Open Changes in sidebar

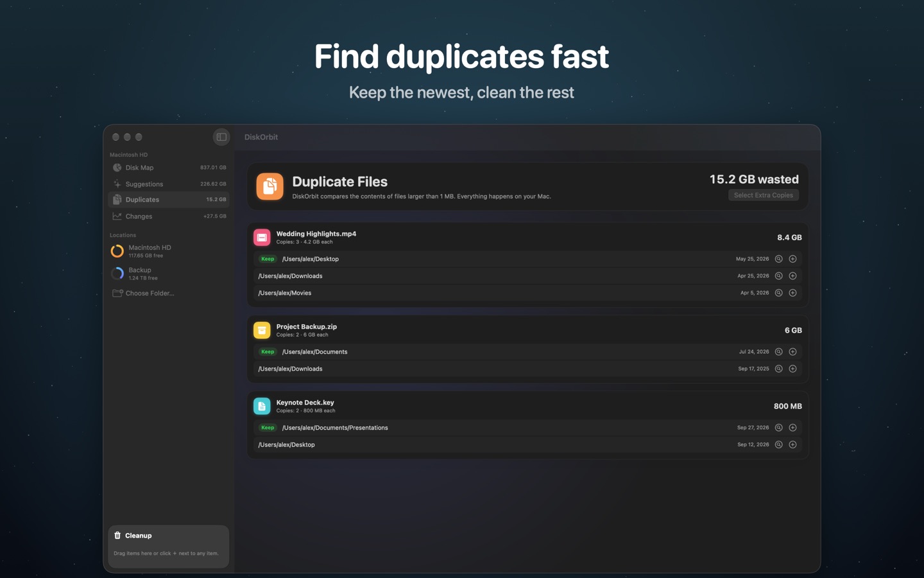(169, 216)
